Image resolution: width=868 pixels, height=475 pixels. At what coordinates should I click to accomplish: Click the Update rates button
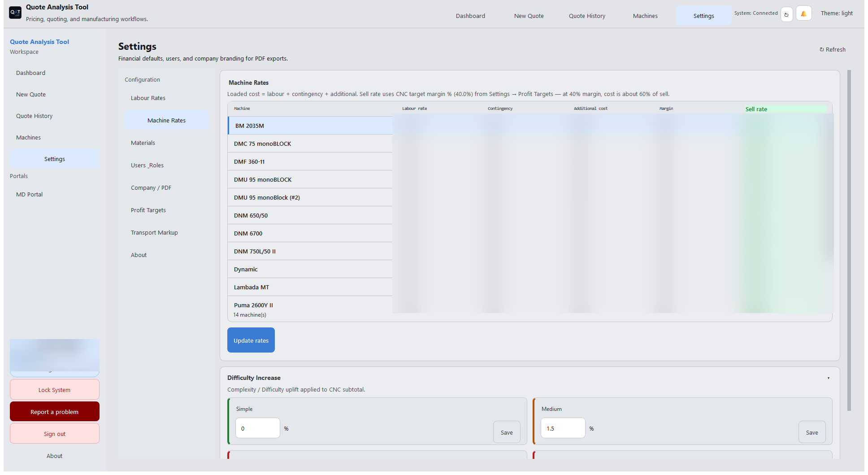point(251,340)
